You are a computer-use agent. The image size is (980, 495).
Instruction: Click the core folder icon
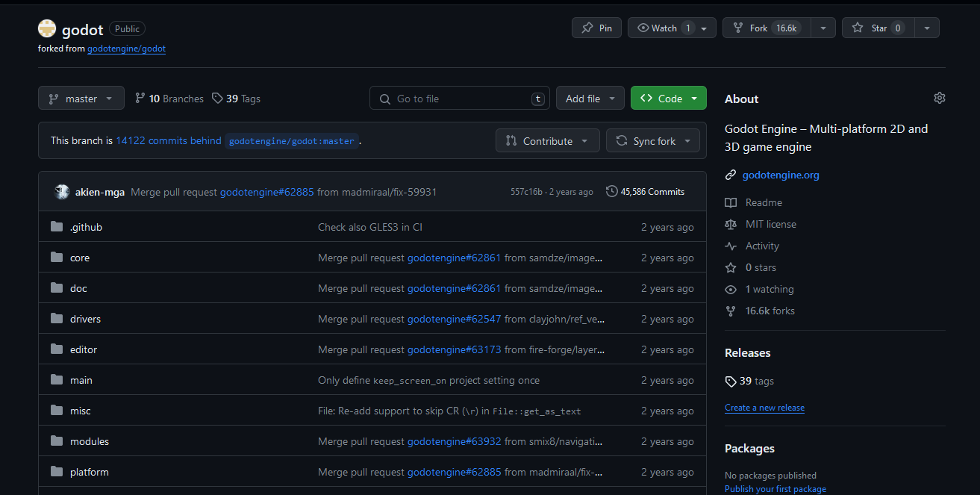57,258
